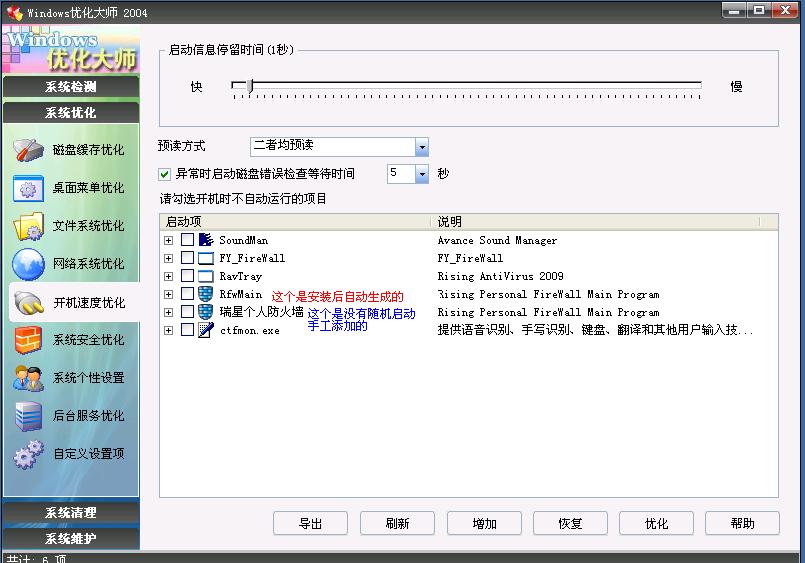This screenshot has height=563, width=805.
Task: Switch to the 系统维护 section
Action: point(71,538)
